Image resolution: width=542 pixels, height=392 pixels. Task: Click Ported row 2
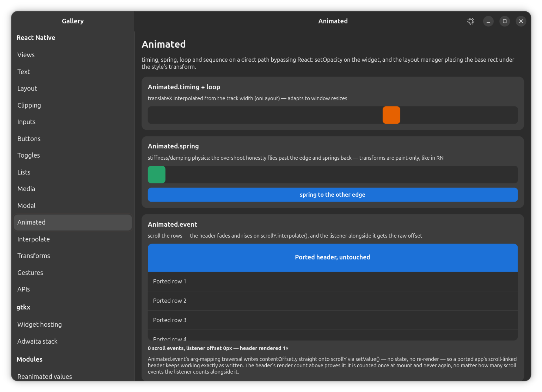tap(333, 301)
